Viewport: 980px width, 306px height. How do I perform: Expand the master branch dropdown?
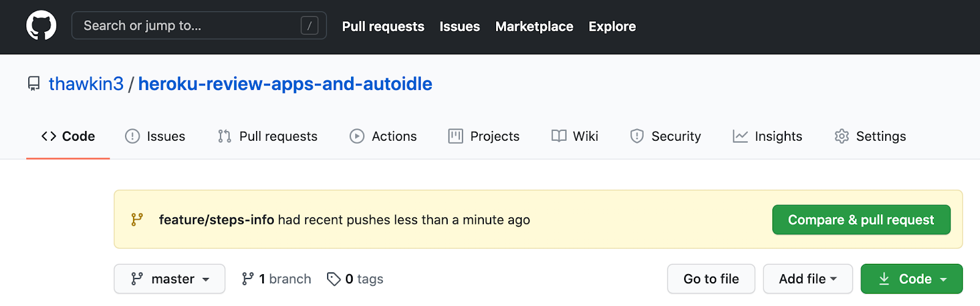tap(170, 279)
